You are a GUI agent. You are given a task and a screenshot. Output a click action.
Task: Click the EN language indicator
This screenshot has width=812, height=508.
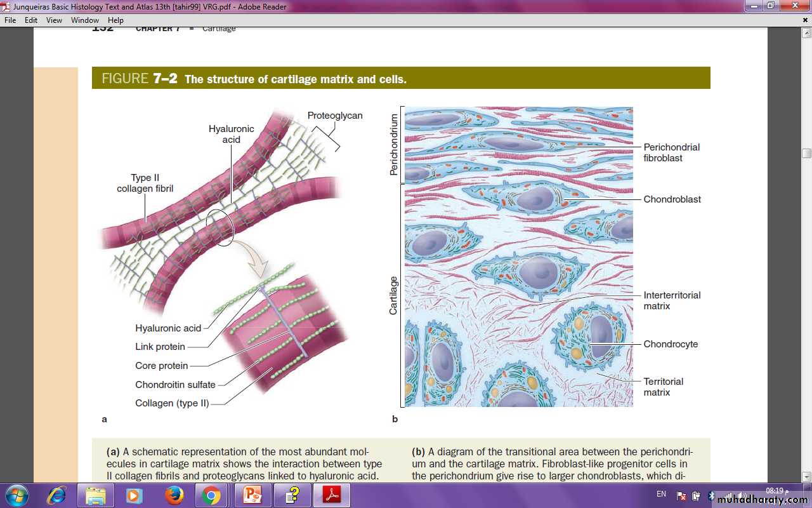(x=661, y=494)
